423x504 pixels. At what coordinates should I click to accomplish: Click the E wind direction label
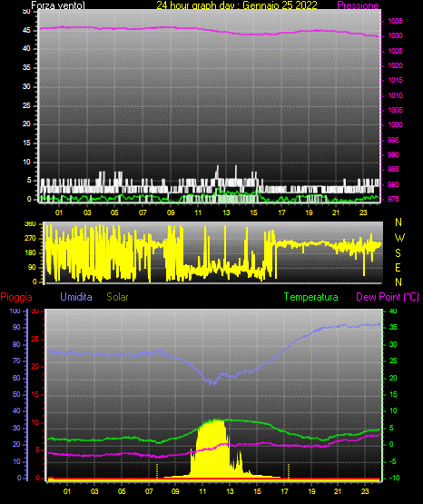(398, 267)
